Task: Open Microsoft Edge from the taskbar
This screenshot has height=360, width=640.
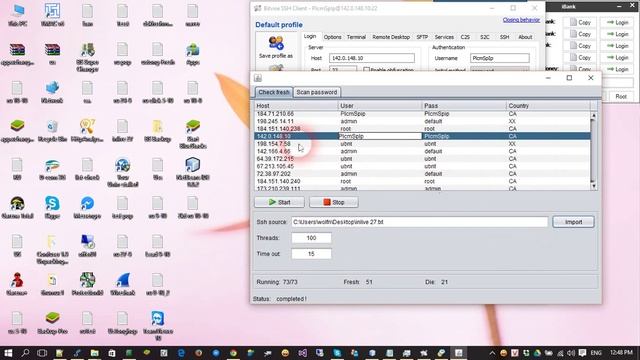Action: click(x=181, y=353)
